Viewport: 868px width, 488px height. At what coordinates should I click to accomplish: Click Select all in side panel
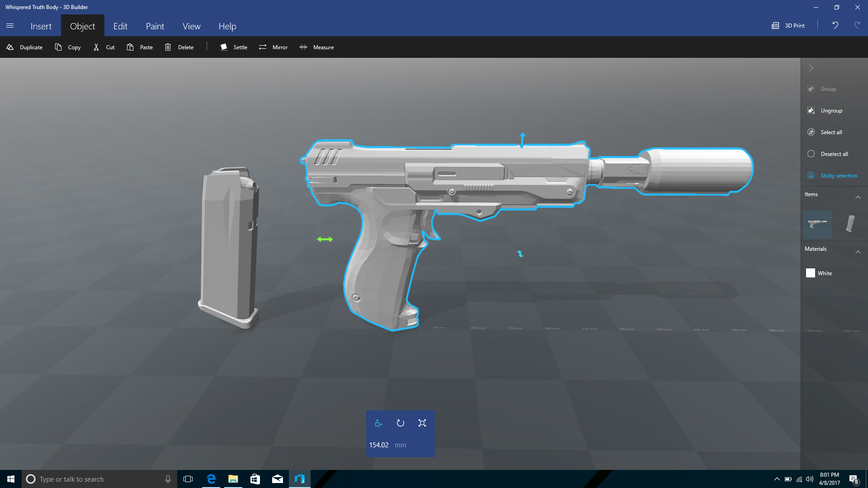(825, 132)
